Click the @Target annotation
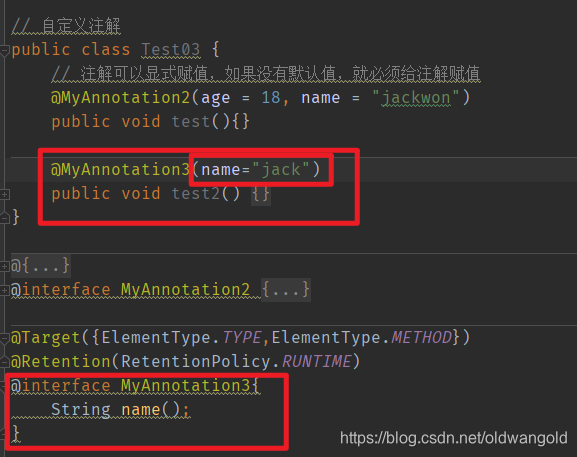This screenshot has height=457, width=577. pyautogui.click(x=46, y=338)
